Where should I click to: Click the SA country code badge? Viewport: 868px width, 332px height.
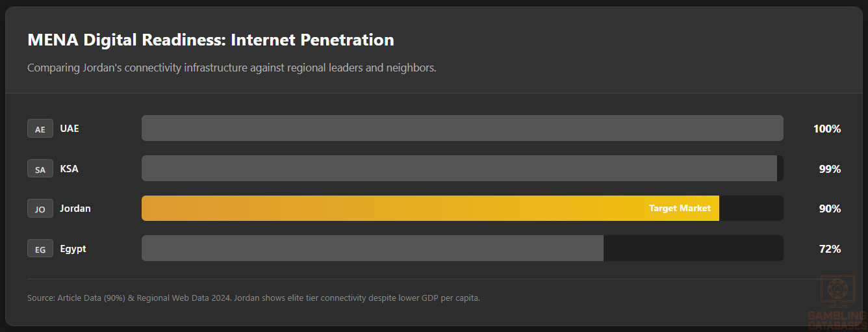pyautogui.click(x=40, y=169)
